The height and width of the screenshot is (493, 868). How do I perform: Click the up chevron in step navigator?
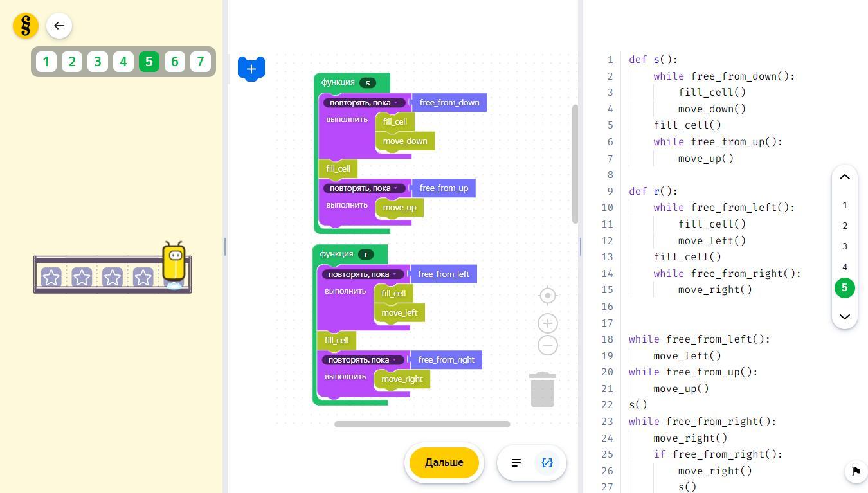tap(845, 177)
